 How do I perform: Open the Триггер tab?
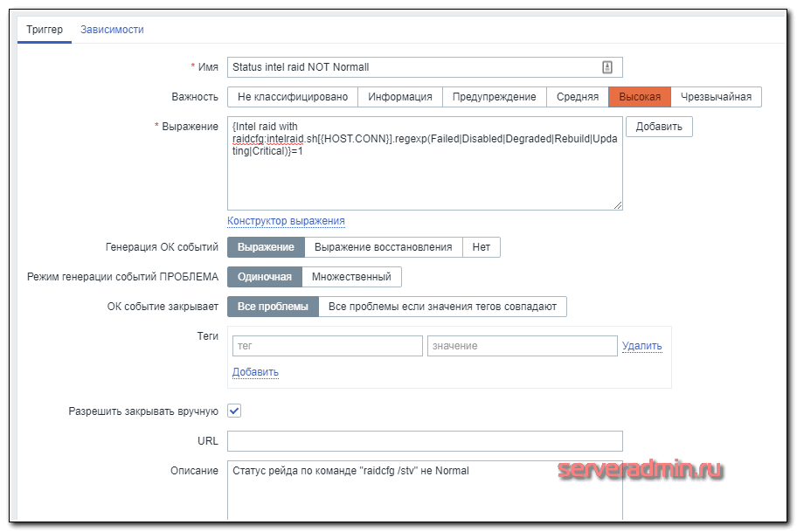pos(44,30)
